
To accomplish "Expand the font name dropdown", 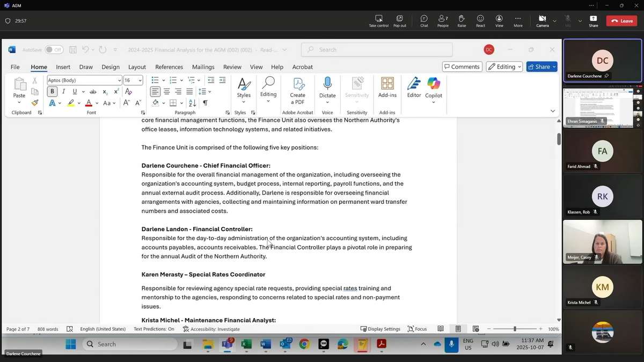I will [119, 80].
